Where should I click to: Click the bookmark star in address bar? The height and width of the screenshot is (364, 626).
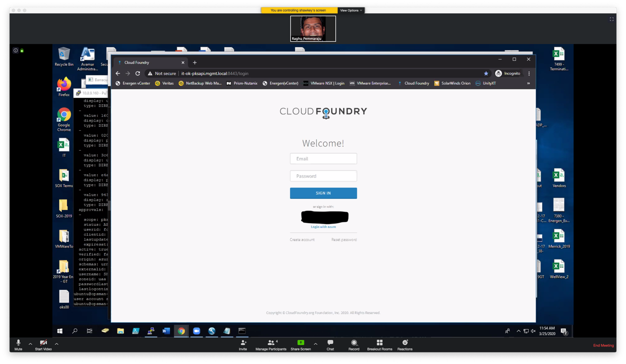coord(486,73)
